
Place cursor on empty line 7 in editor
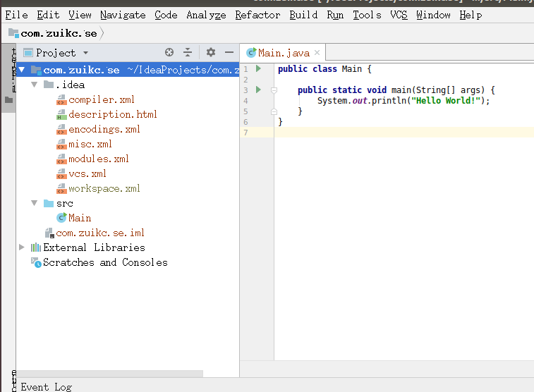tap(404, 133)
